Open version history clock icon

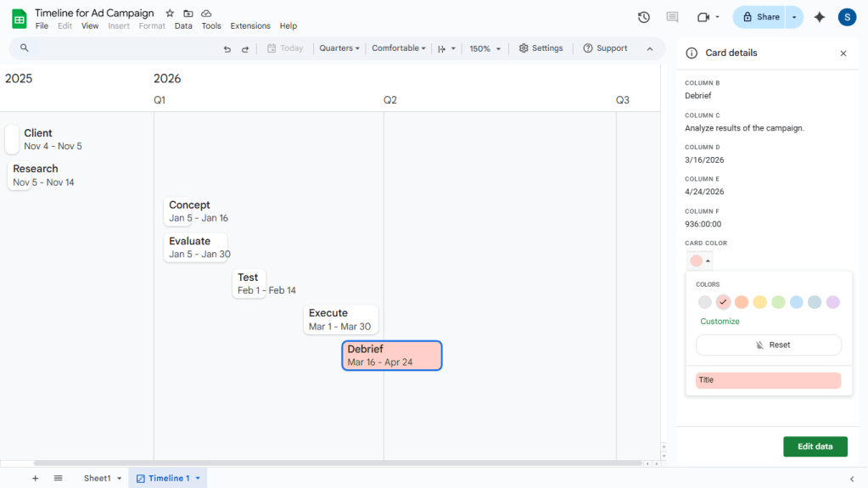pyautogui.click(x=644, y=17)
